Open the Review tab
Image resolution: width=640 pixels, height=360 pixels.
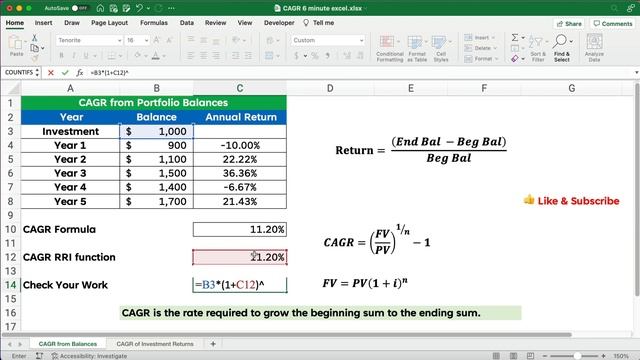coord(216,23)
